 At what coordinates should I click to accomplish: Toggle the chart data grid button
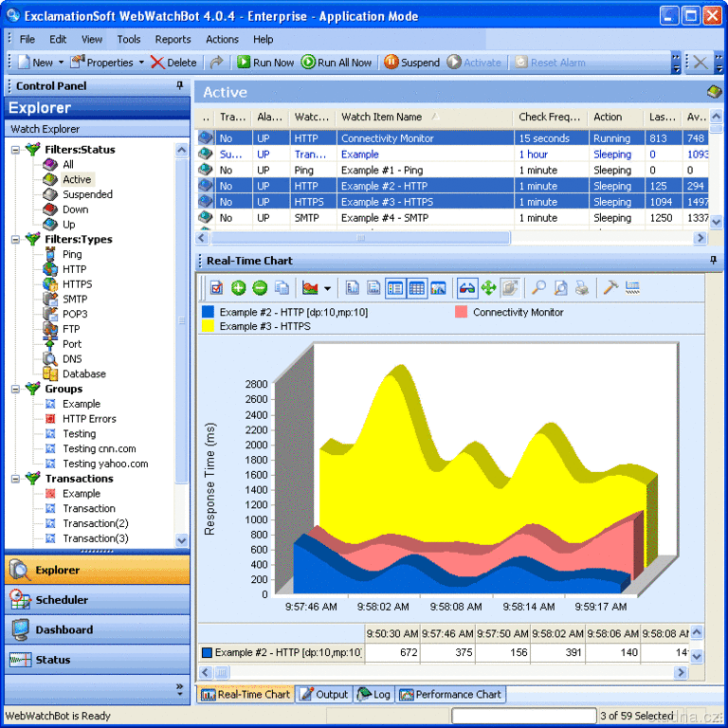point(417,288)
